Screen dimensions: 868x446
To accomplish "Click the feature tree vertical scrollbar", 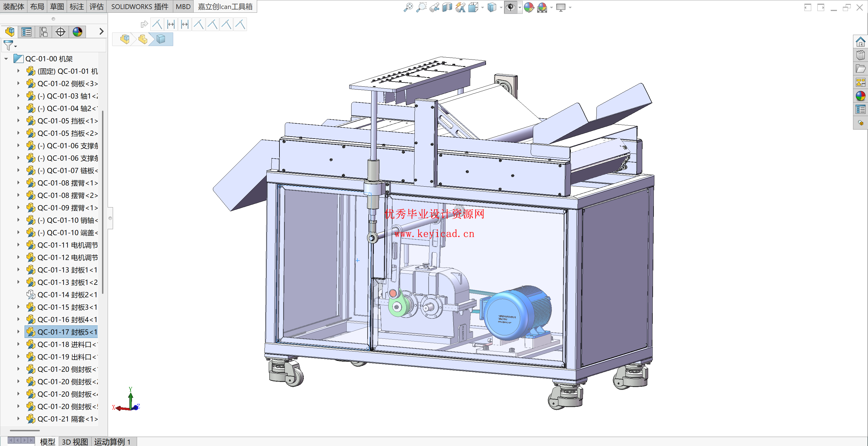I will click(x=103, y=202).
